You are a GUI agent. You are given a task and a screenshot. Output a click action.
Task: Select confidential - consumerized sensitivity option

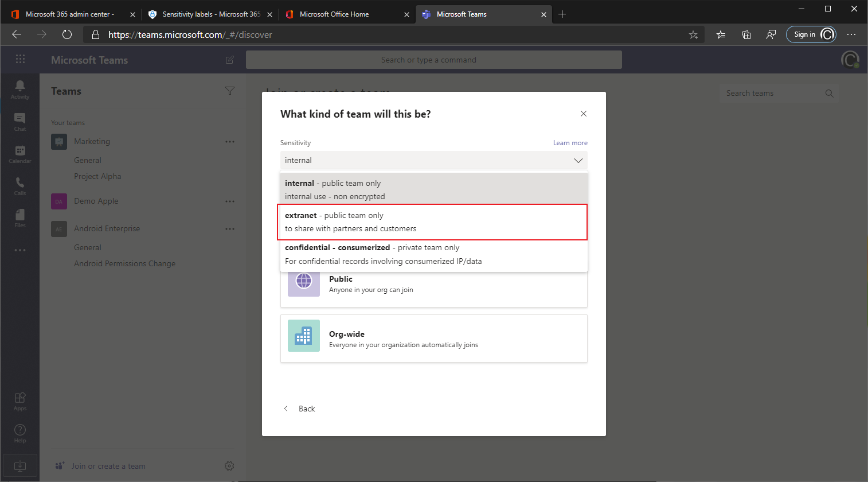coord(434,254)
